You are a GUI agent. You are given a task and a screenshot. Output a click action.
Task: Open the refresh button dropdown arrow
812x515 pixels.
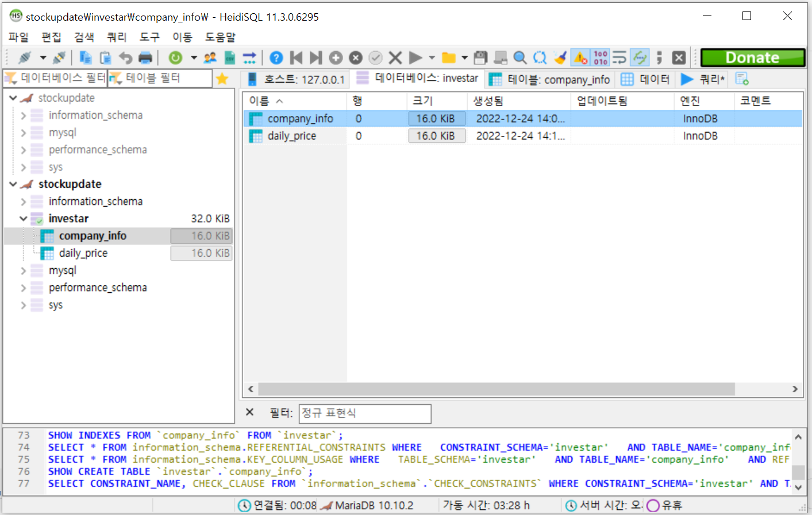pyautogui.click(x=194, y=57)
